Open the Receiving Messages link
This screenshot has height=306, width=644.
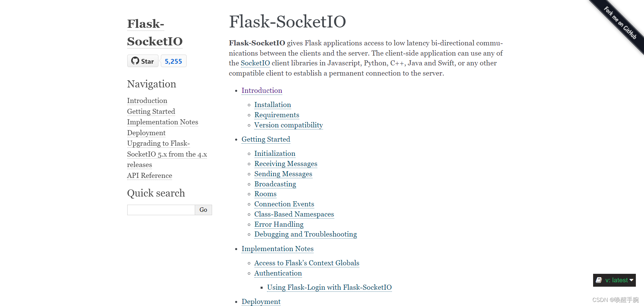pyautogui.click(x=286, y=164)
